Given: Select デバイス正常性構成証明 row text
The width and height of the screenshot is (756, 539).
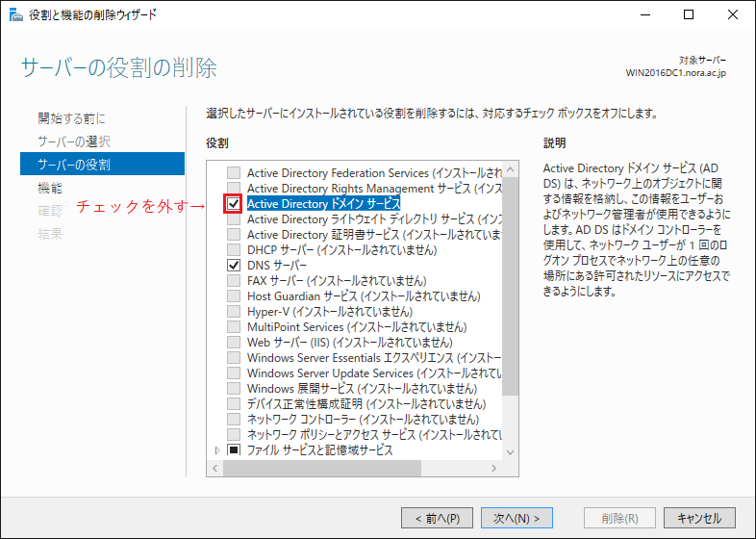Looking at the screenshot, I should 366,404.
